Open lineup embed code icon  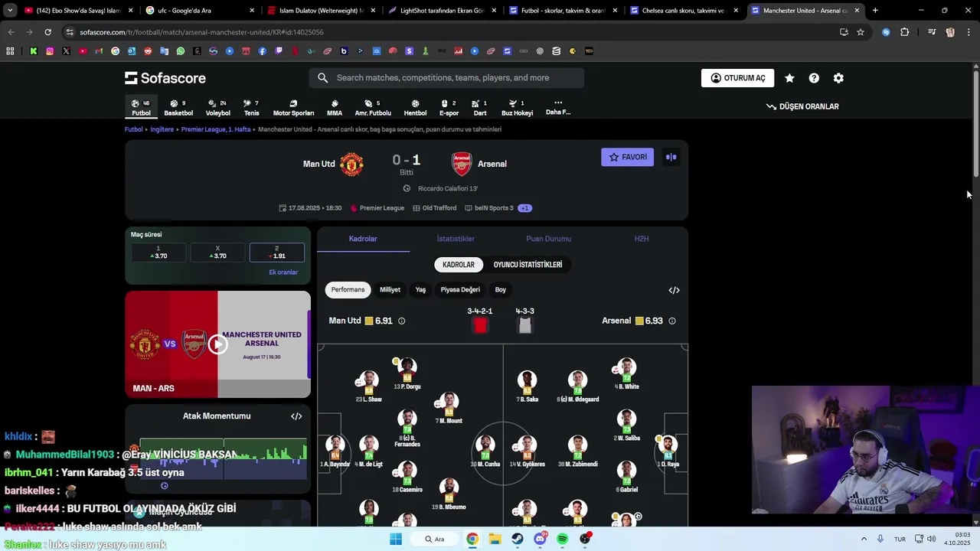[674, 290]
